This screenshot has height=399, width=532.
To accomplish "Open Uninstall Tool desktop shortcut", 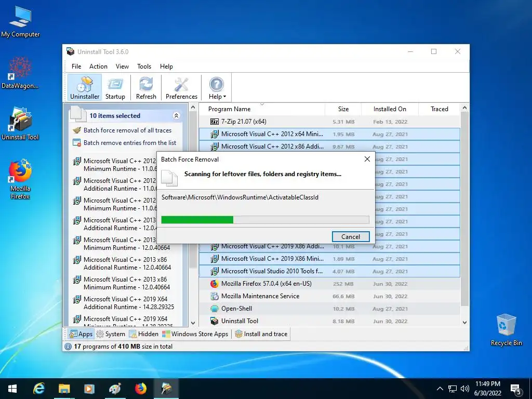I will [20, 124].
